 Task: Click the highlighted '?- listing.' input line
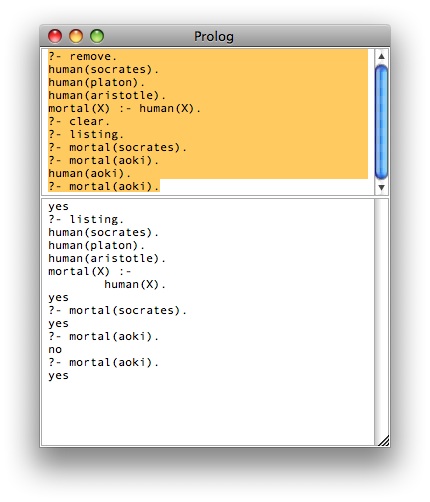86,134
